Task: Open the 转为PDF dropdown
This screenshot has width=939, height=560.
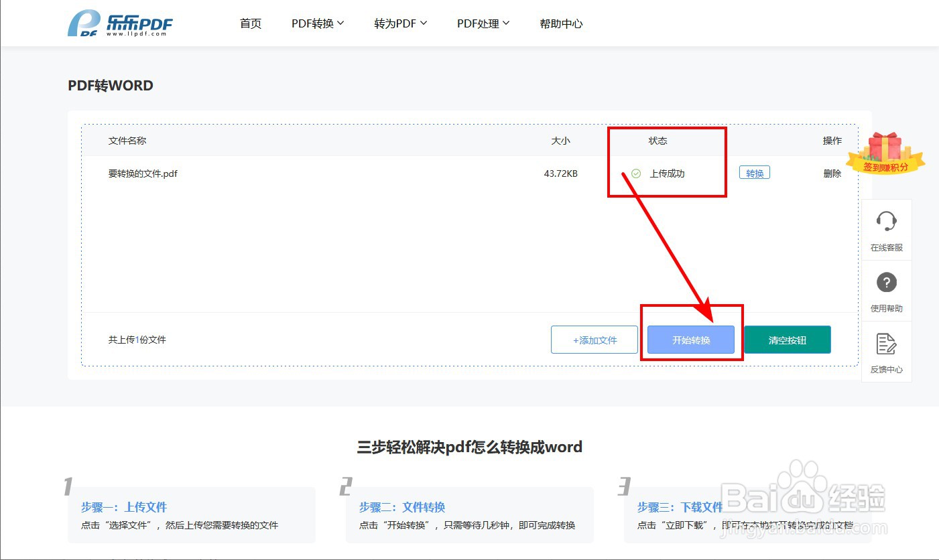Action: pos(401,23)
